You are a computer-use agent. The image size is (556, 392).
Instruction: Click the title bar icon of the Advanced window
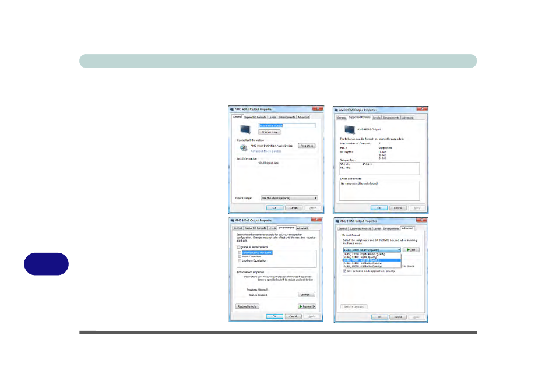pos(337,221)
